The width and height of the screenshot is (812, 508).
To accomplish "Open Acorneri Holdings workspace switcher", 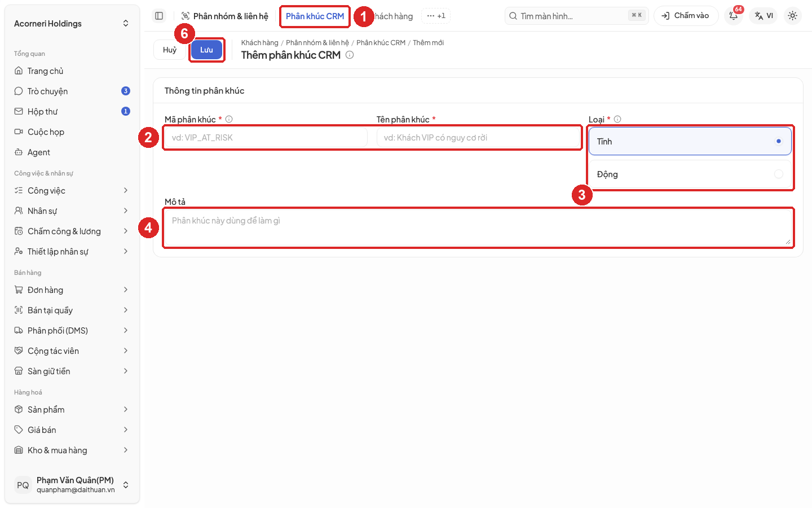I will tap(72, 23).
